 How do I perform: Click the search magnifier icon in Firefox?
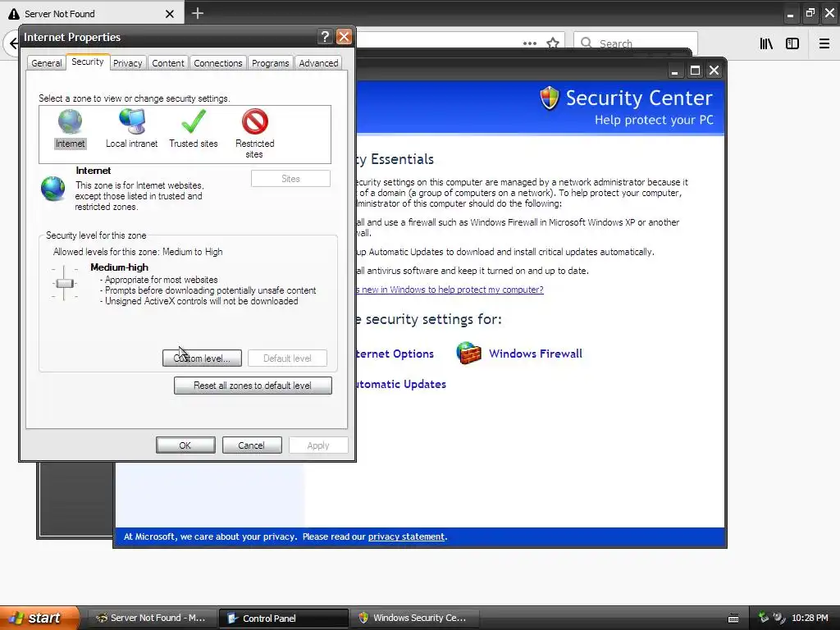(587, 43)
